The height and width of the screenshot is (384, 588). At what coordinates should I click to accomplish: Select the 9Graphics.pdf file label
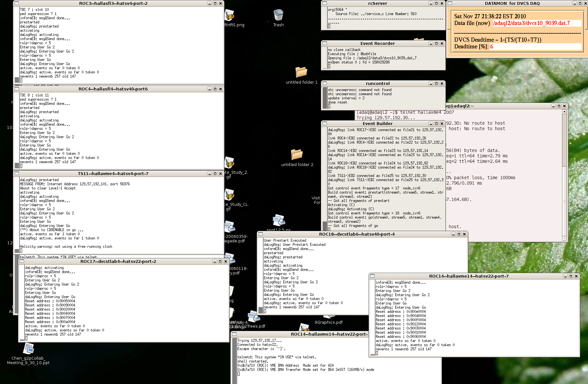(328, 322)
